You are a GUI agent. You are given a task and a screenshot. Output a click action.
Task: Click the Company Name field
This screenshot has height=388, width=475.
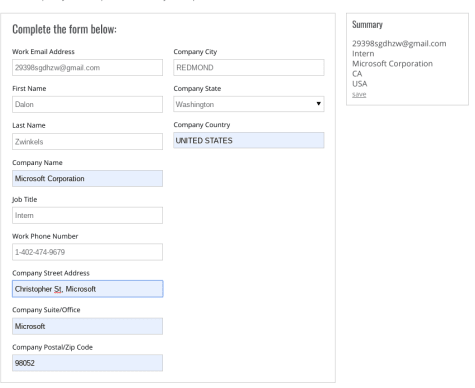pyautogui.click(x=87, y=179)
